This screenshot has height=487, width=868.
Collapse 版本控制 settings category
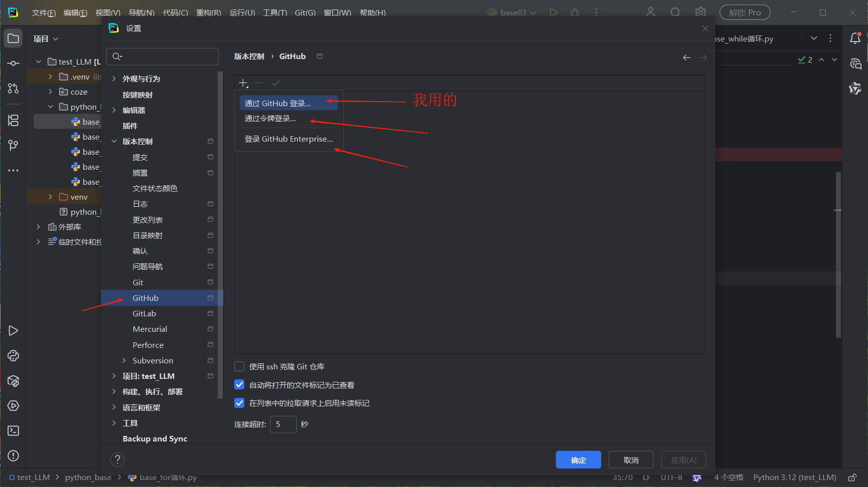pos(114,142)
